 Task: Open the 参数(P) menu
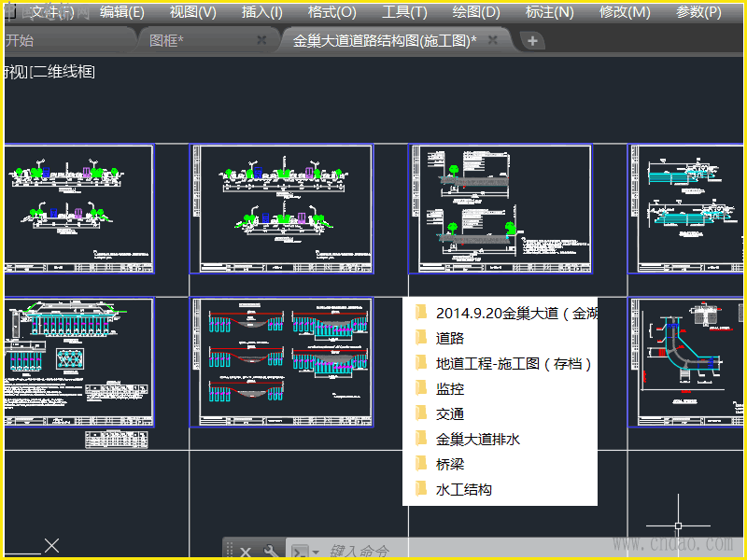point(698,12)
